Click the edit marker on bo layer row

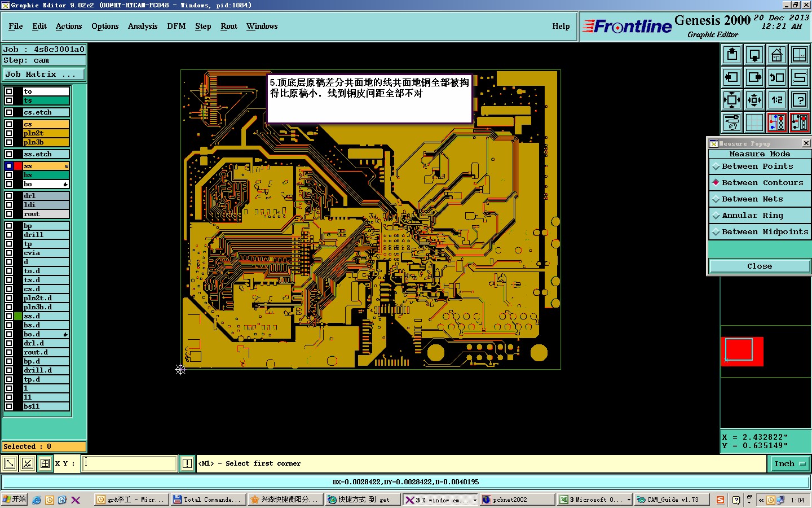65,185
